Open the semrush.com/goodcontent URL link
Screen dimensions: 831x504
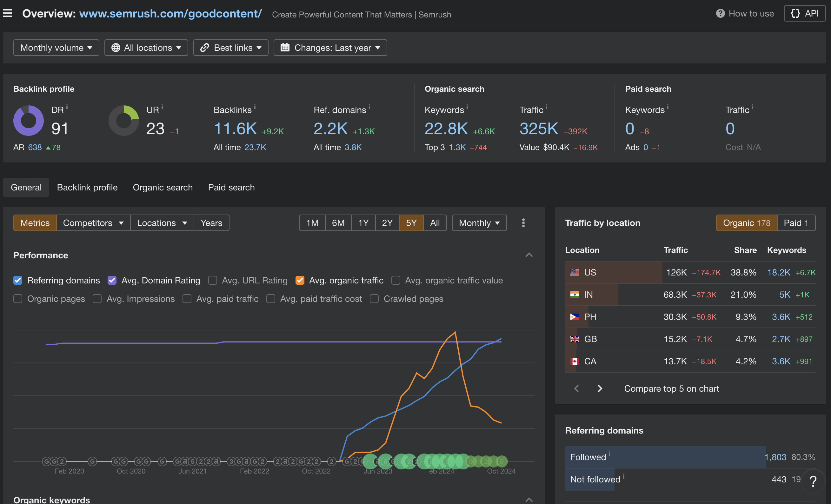pos(170,13)
